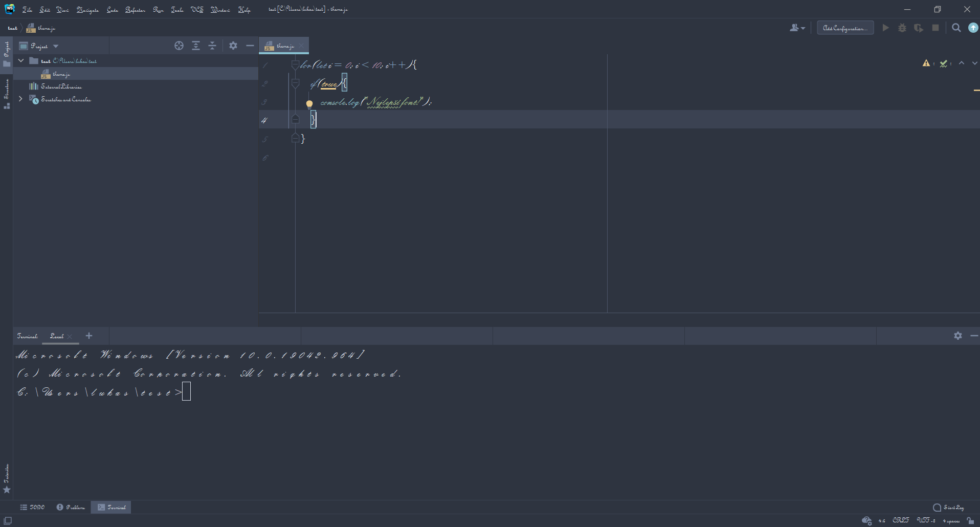Switch to the theme.js editor tab
Image resolution: width=980 pixels, height=527 pixels.
tap(284, 46)
